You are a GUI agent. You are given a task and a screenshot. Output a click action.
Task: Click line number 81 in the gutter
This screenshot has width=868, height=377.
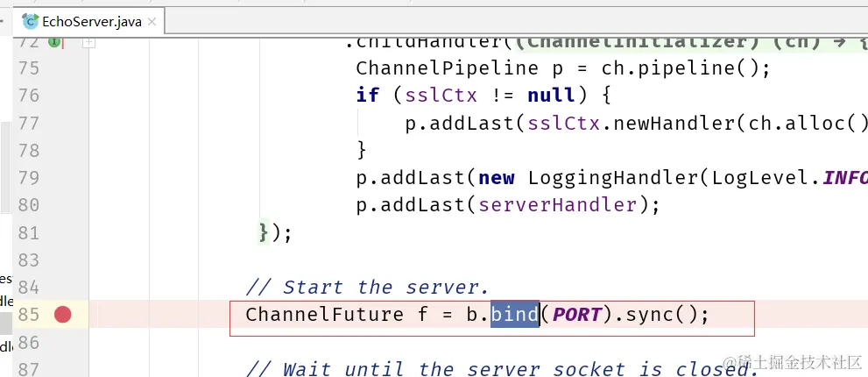[x=28, y=233]
